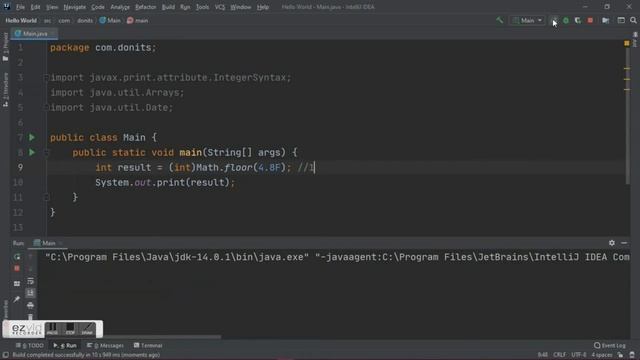Image resolution: width=640 pixels, height=360 pixels.
Task: Open the Main run configuration dropdown
Action: [x=527, y=20]
